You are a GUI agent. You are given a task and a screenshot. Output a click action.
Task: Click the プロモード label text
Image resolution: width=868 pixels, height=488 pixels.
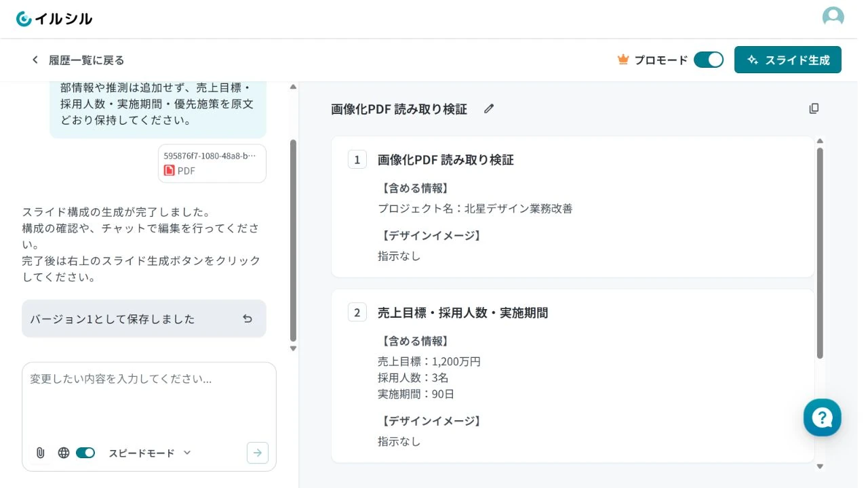(661, 60)
